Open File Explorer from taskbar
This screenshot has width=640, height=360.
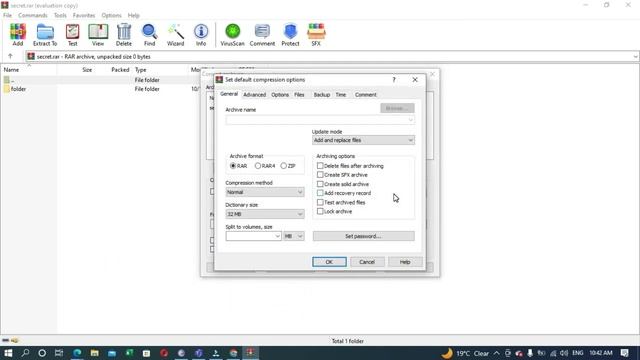coord(95,353)
